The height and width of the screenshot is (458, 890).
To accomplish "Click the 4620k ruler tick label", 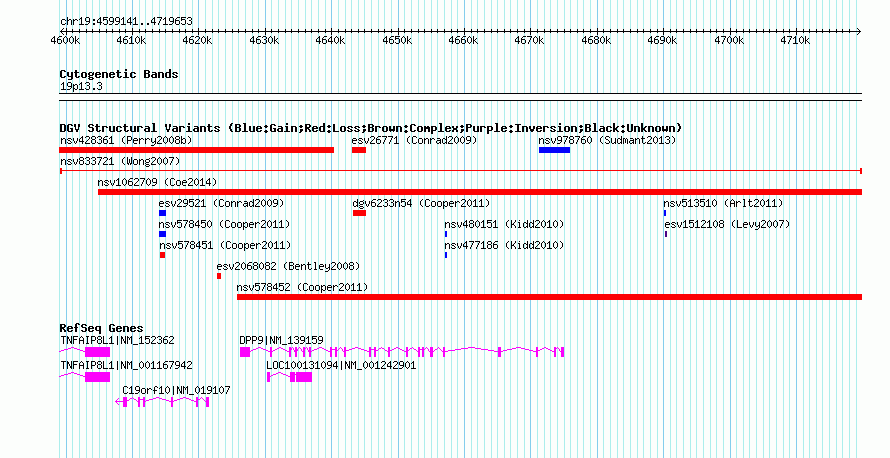I will pyautogui.click(x=198, y=41).
